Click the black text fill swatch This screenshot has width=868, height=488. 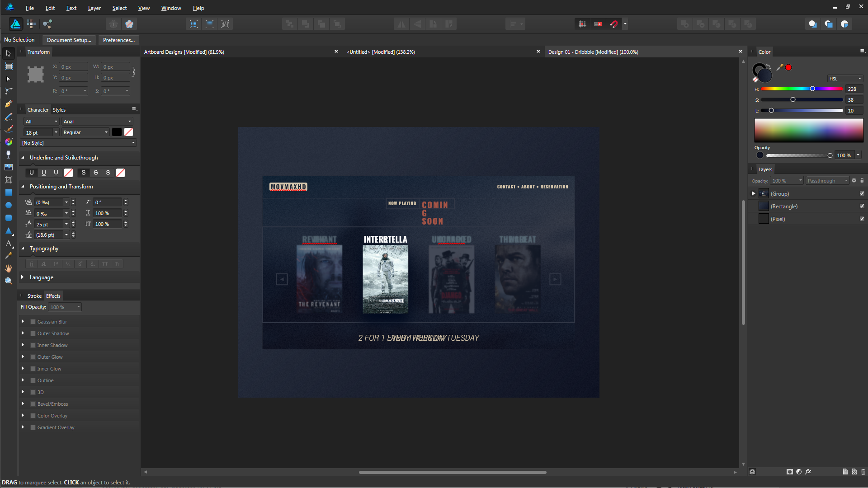pos(117,132)
